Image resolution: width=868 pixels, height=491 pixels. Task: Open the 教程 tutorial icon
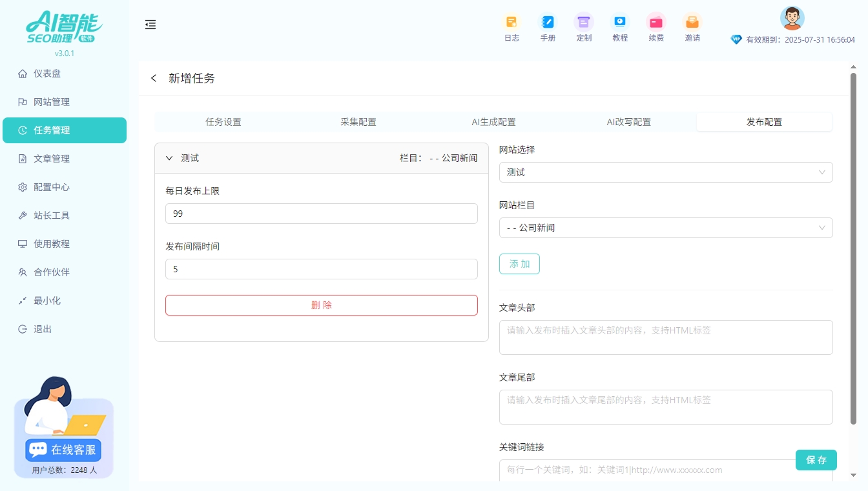[x=620, y=23]
